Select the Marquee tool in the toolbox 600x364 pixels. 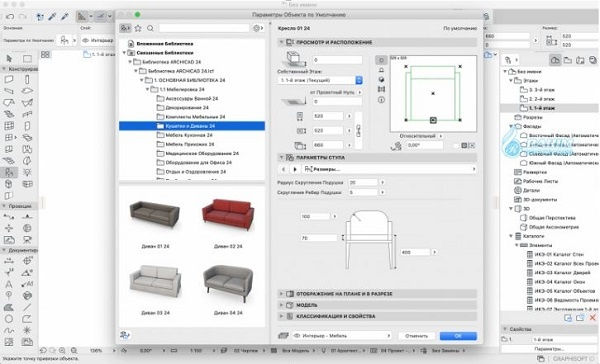pos(27,59)
